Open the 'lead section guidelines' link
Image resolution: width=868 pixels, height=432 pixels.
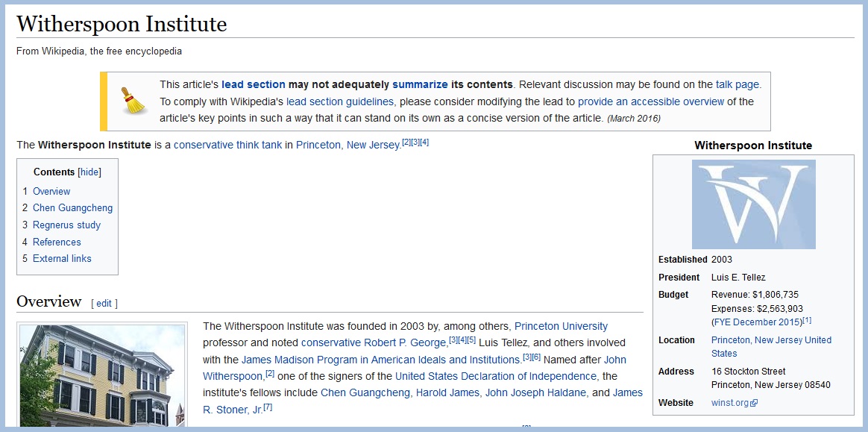coord(340,102)
